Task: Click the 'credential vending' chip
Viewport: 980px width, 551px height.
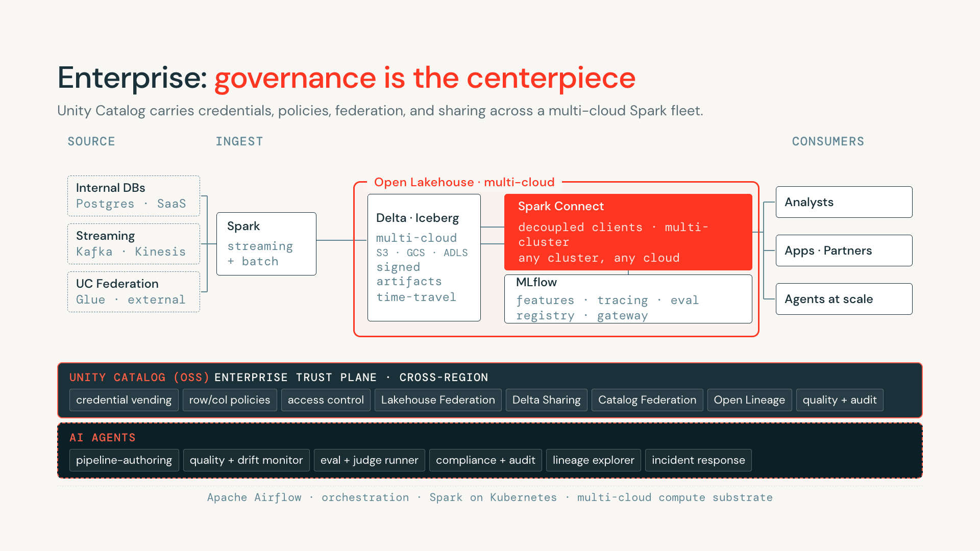Action: click(x=124, y=400)
